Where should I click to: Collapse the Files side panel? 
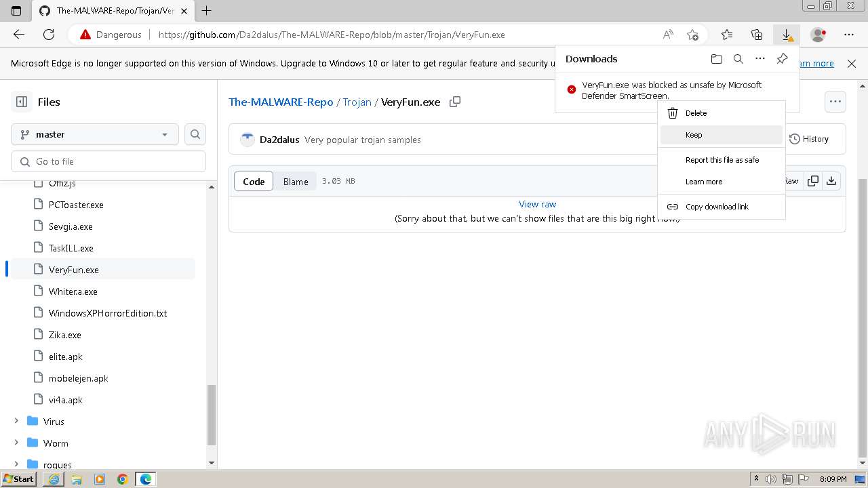22,102
